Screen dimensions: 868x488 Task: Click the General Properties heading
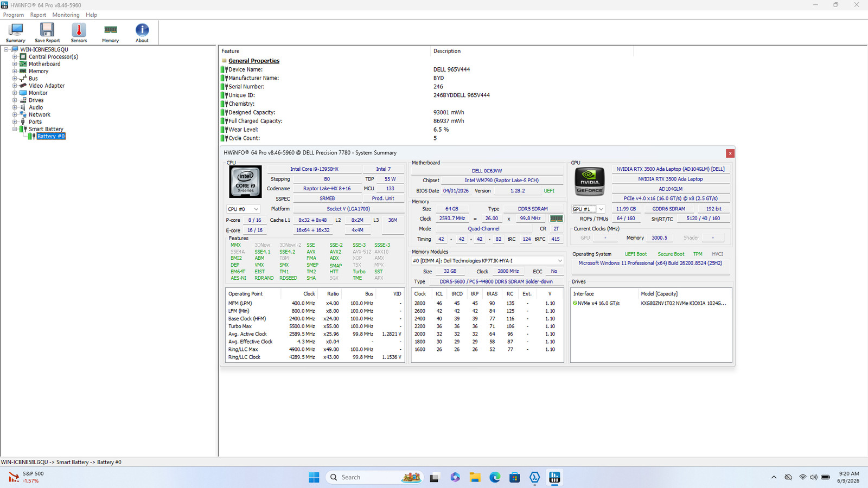(254, 61)
